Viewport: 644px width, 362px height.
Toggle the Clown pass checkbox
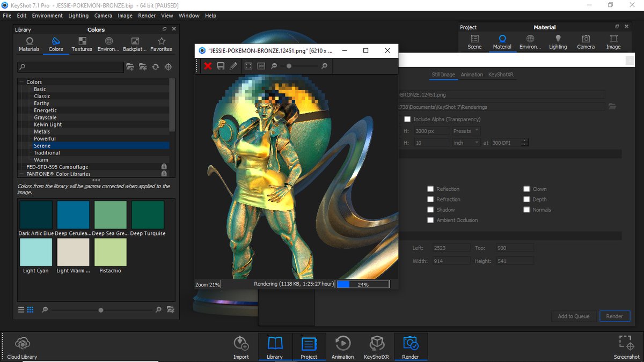(526, 189)
